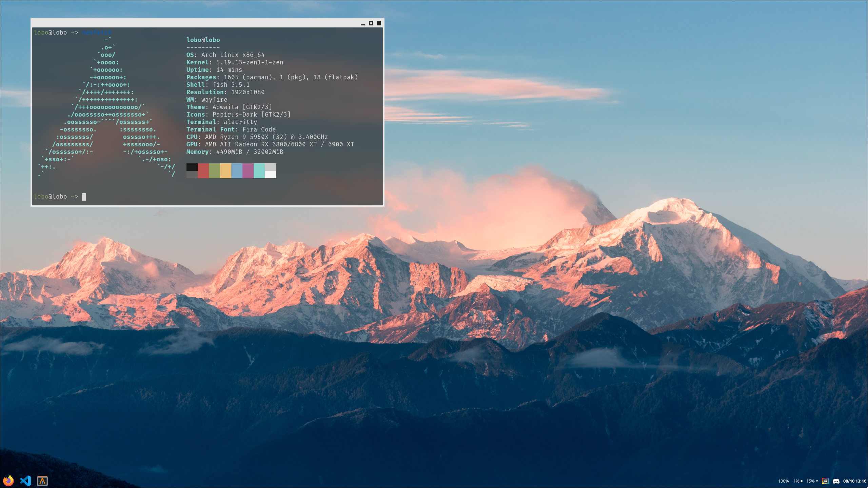
Task: Click the 'WM: wayfire' line
Action: click(207, 100)
